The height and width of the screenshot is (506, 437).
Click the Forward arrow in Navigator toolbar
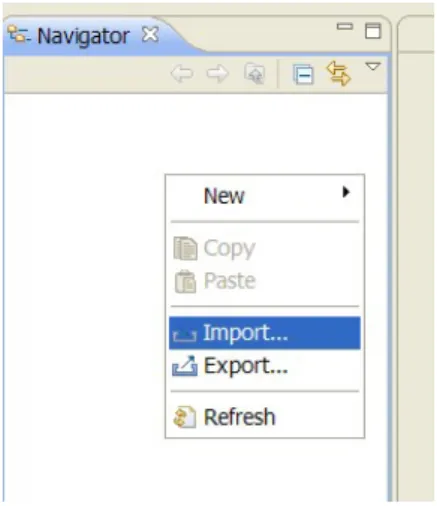coord(218,73)
